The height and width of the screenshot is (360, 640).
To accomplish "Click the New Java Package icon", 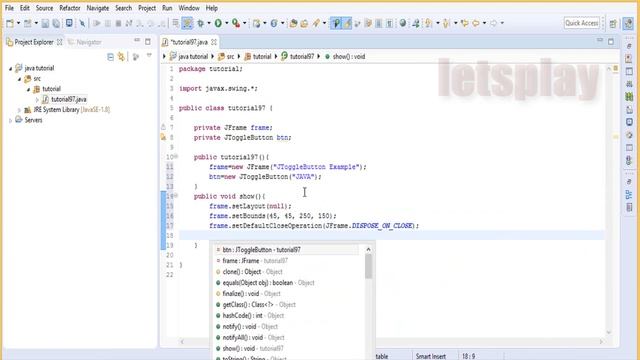I will 256,23.
